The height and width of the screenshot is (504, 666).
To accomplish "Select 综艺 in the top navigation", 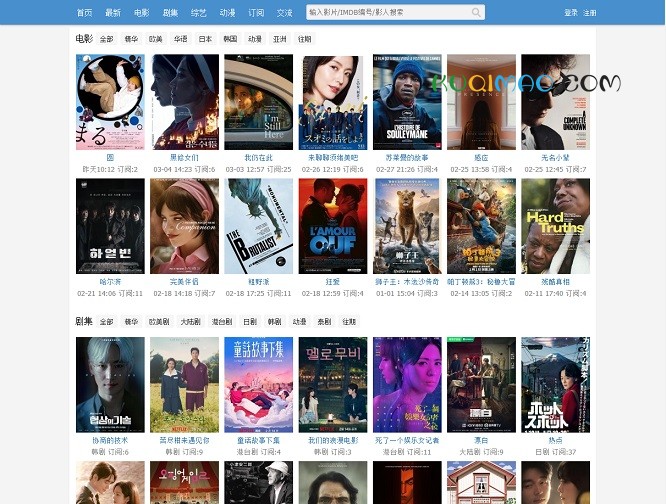I will point(199,13).
